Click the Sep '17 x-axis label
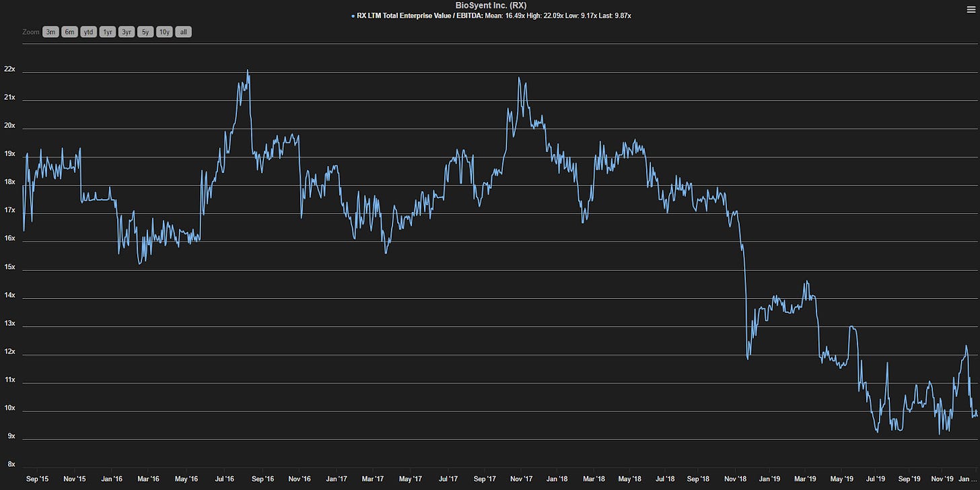 pyautogui.click(x=486, y=480)
